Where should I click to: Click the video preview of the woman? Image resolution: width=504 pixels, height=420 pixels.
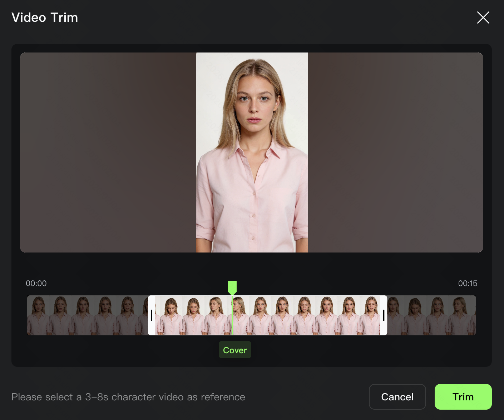252,152
